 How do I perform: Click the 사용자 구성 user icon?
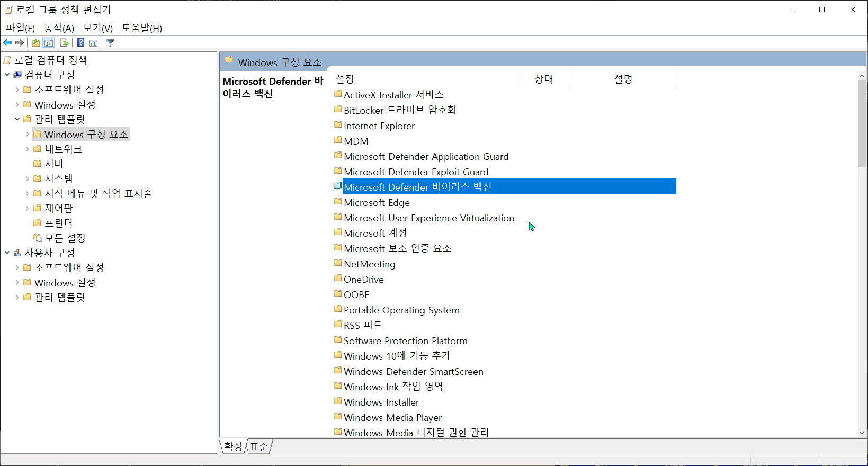[17, 253]
